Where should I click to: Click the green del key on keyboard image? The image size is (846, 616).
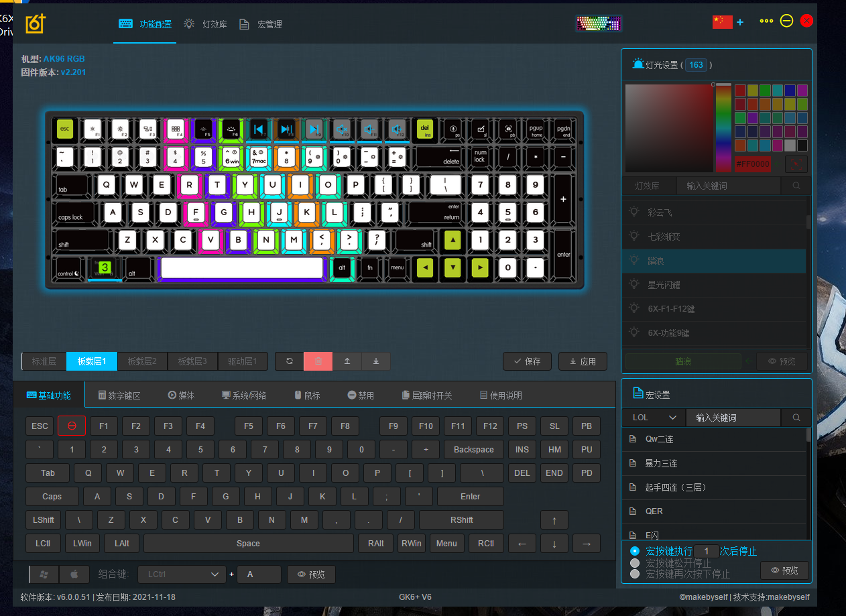pyautogui.click(x=424, y=129)
